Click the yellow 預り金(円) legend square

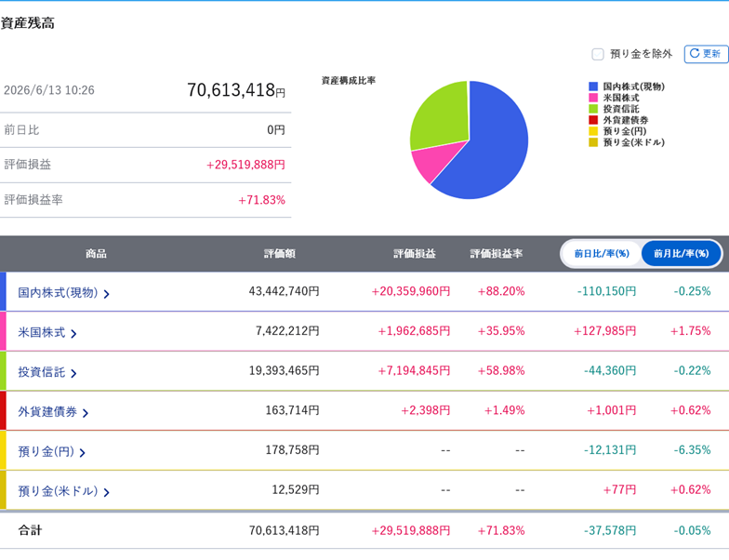[593, 131]
